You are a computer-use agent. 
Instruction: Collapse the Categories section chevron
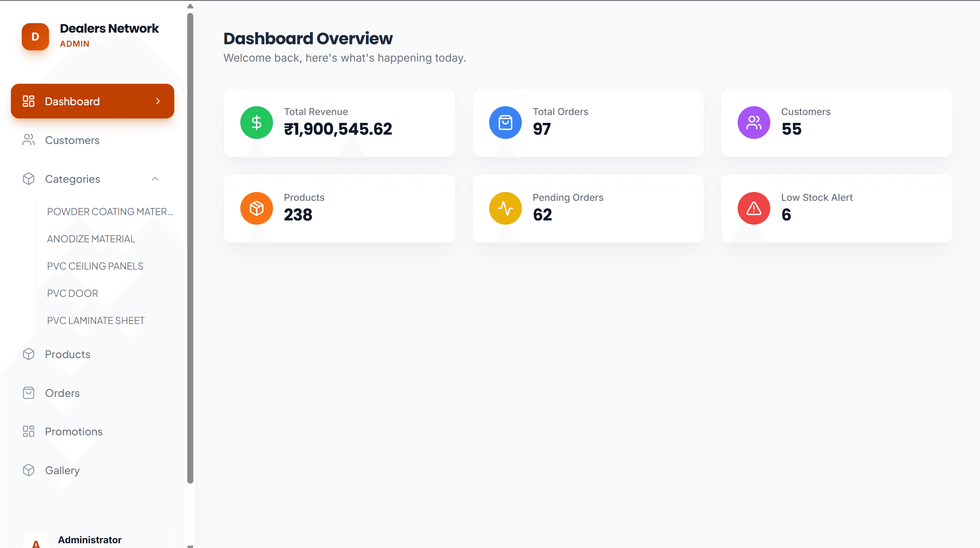(x=155, y=179)
